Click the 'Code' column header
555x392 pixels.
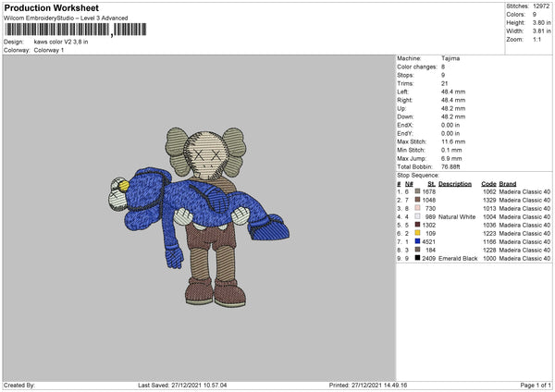(x=488, y=184)
